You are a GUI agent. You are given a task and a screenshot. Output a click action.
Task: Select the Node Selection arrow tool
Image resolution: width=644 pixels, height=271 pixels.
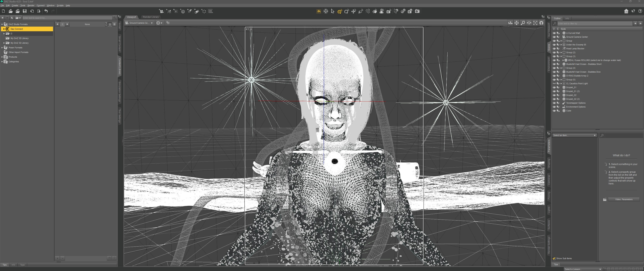pos(333,11)
